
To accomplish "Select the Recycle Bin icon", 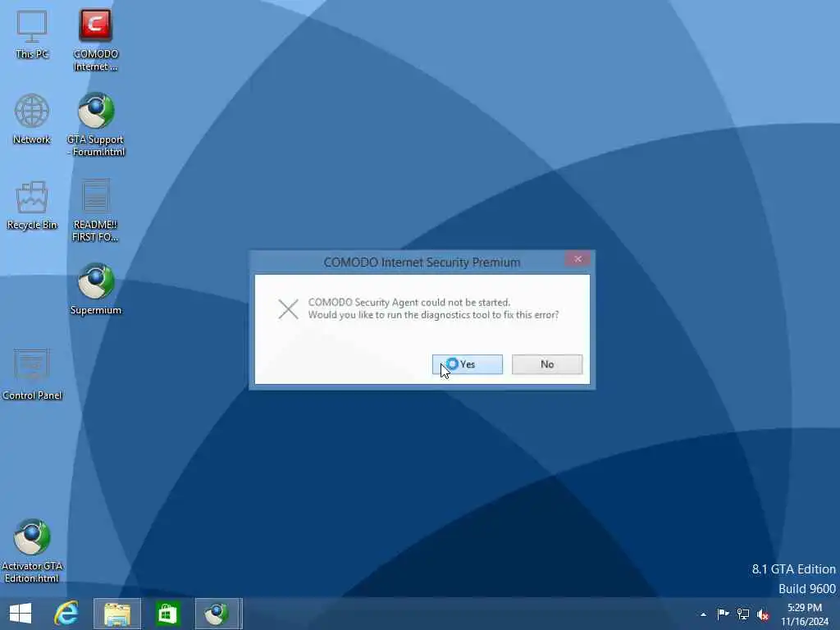I will [32, 206].
